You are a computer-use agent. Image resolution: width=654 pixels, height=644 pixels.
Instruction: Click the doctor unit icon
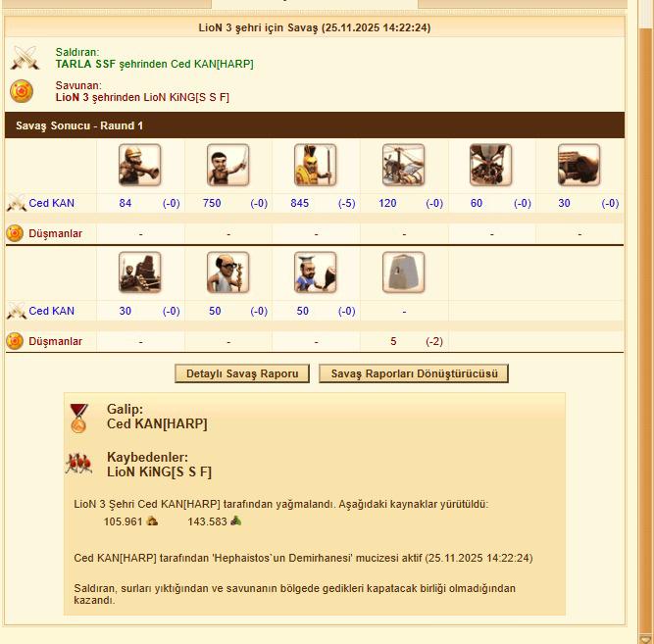227,272
